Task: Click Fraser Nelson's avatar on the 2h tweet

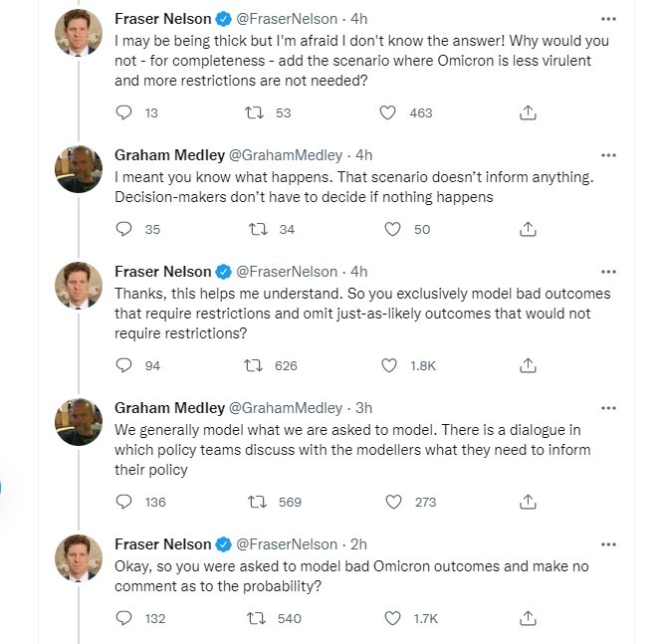Action: click(x=79, y=559)
